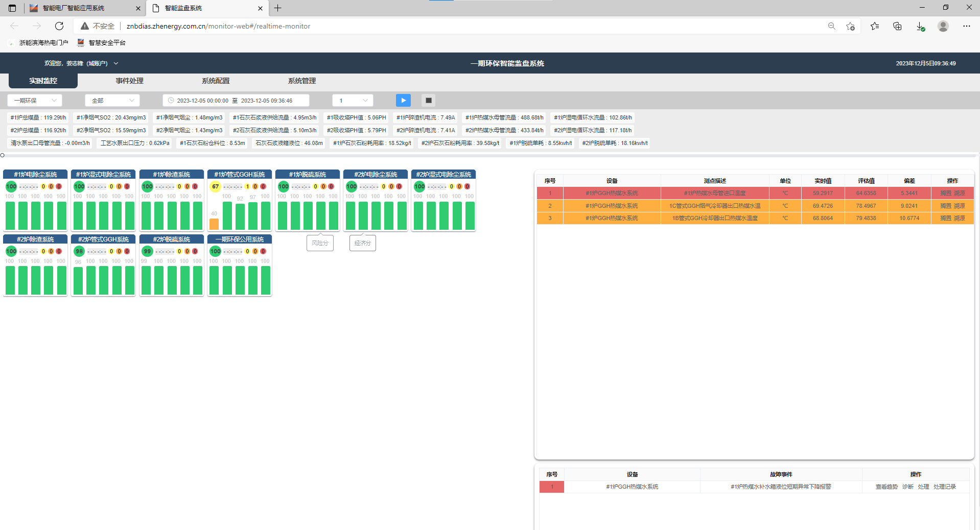Click the timeline slider handle

pyautogui.click(x=3, y=155)
